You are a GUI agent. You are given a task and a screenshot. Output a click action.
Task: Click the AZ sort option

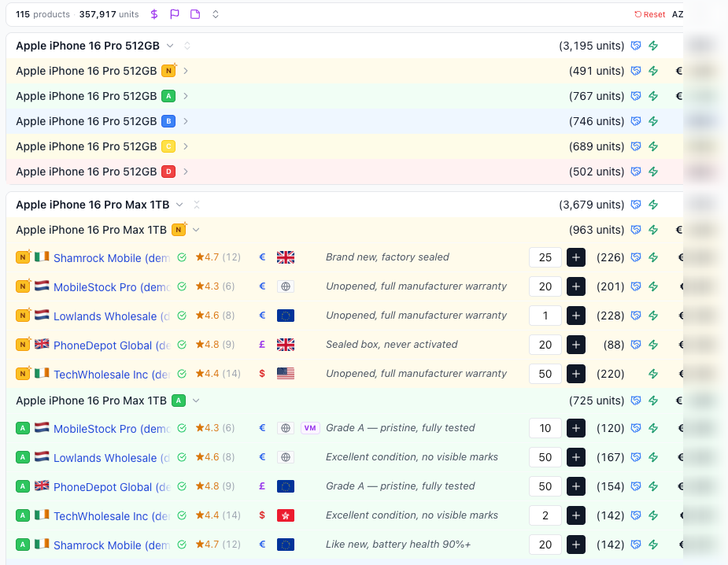point(678,14)
